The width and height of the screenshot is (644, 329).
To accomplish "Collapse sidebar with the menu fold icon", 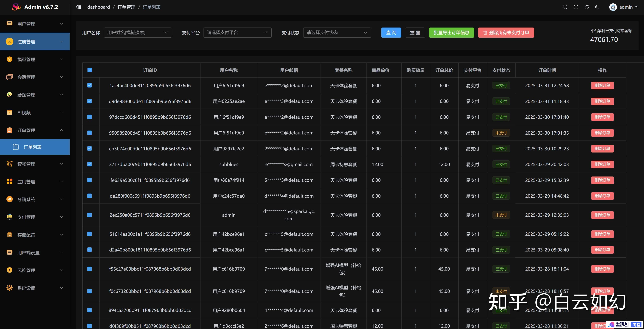I will 79,7.
